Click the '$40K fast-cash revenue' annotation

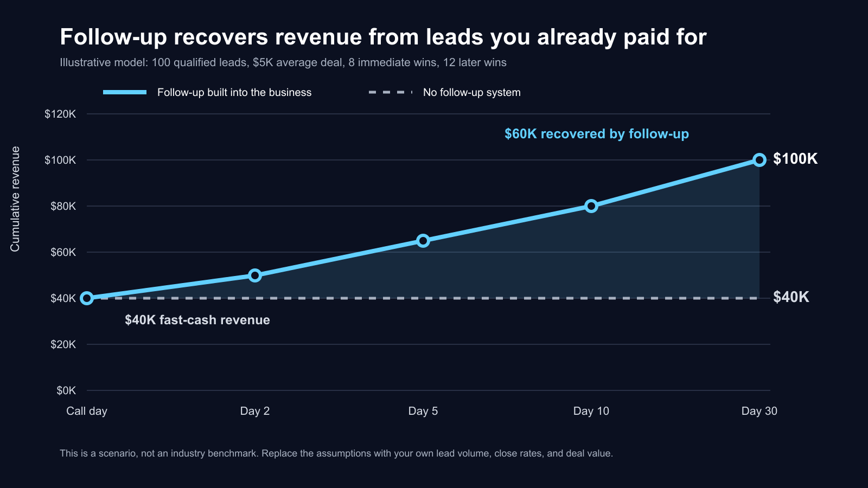click(197, 320)
